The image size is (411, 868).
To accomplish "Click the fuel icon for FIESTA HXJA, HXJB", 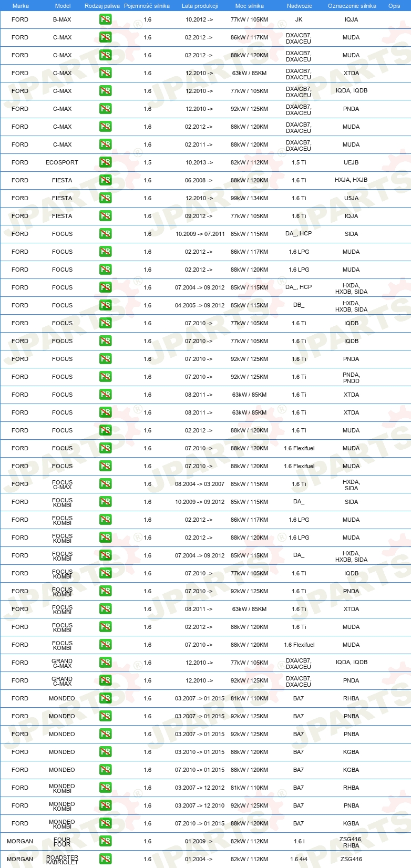I will 105,181.
